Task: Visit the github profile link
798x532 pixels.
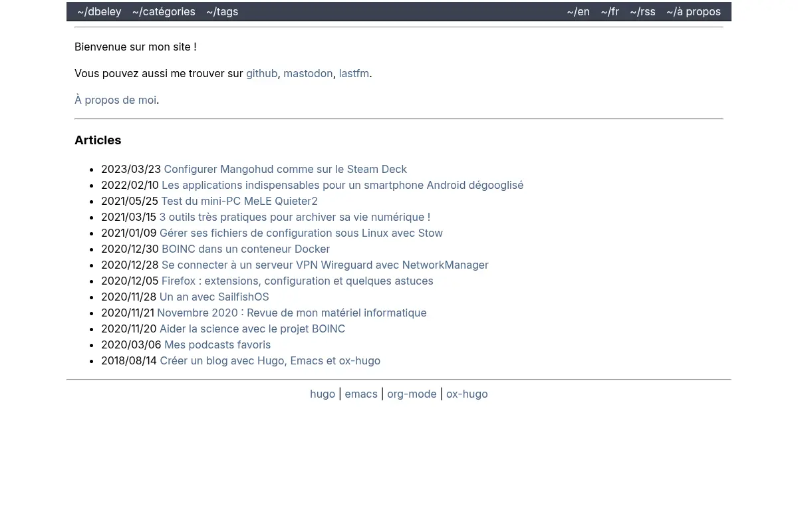Action: tap(261, 73)
